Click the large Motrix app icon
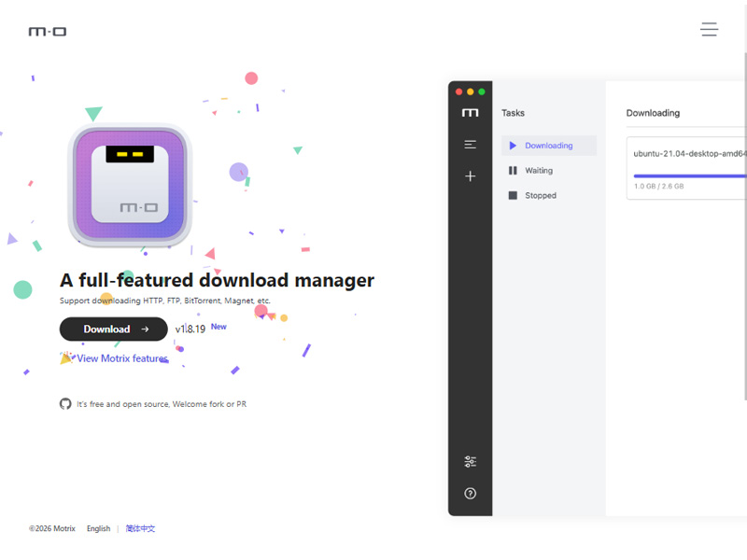Viewport: 747px width, 560px height. (x=130, y=186)
